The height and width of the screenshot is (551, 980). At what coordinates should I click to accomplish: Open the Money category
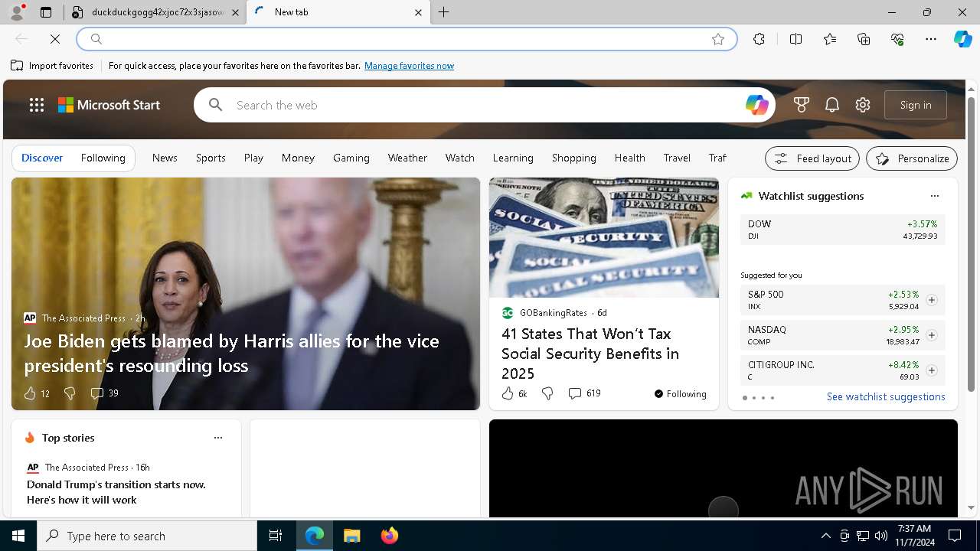pyautogui.click(x=298, y=158)
